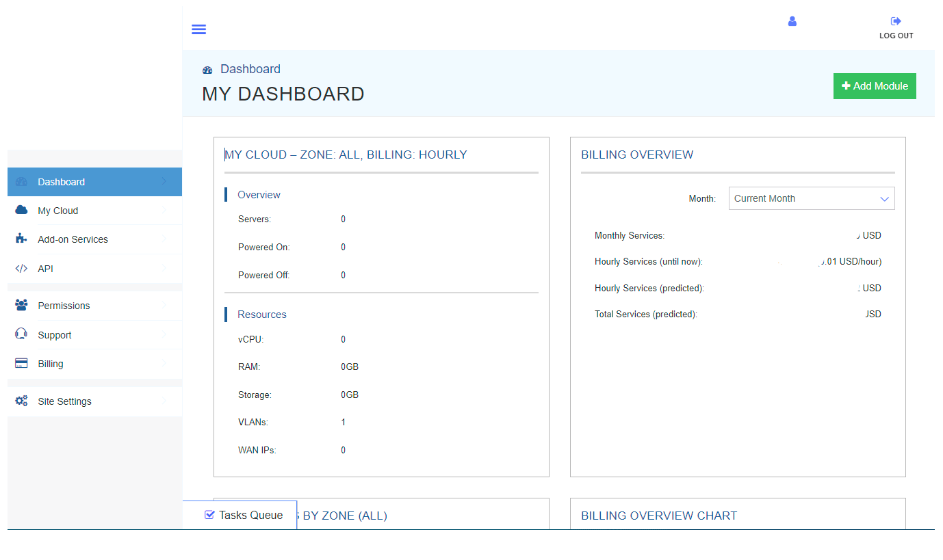The height and width of the screenshot is (560, 943).
Task: Click Hourly Services (predicted) label
Action: click(649, 289)
